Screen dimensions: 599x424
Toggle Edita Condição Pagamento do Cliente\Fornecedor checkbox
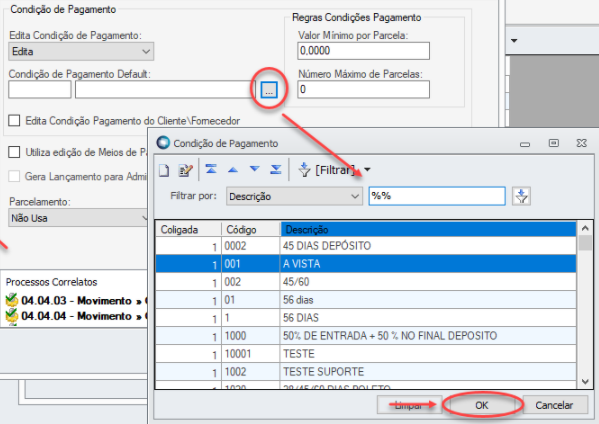[x=14, y=121]
